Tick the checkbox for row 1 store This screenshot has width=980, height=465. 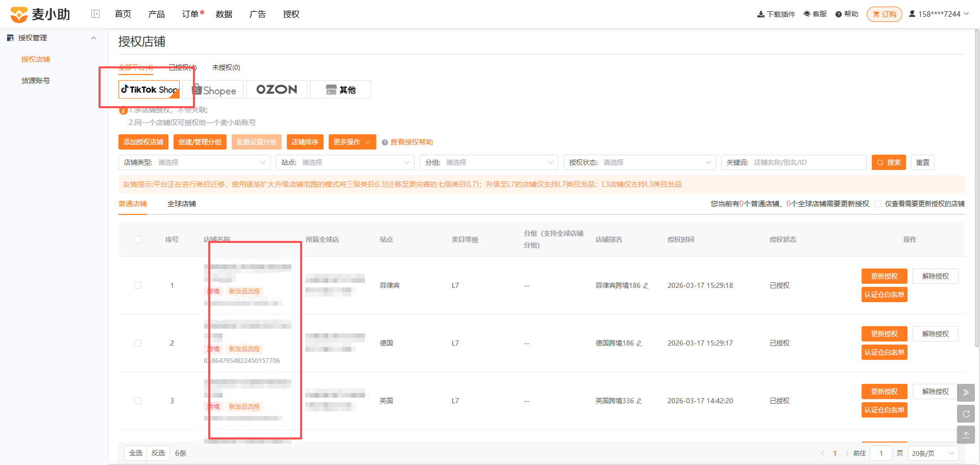(x=138, y=285)
